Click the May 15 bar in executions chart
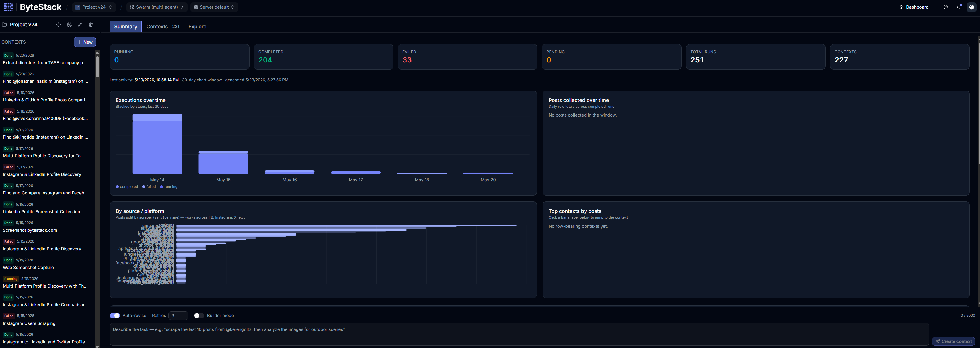The height and width of the screenshot is (348, 980). 223,162
